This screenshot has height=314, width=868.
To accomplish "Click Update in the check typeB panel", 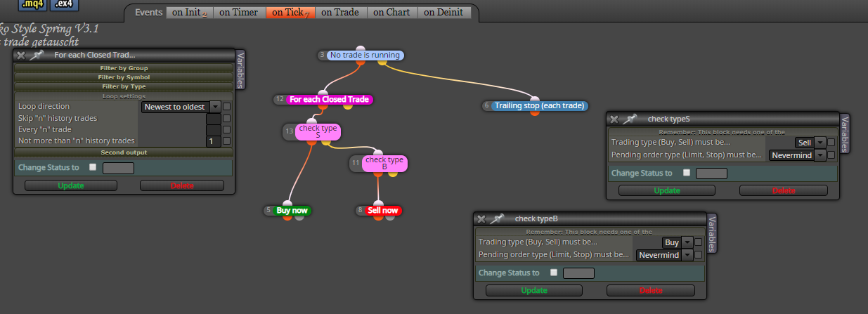I will 534,290.
